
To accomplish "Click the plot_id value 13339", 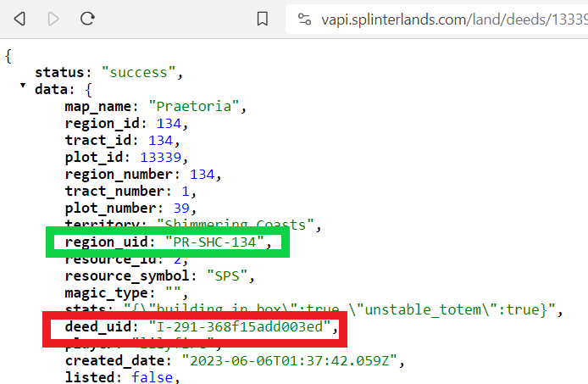I will pyautogui.click(x=160, y=157).
